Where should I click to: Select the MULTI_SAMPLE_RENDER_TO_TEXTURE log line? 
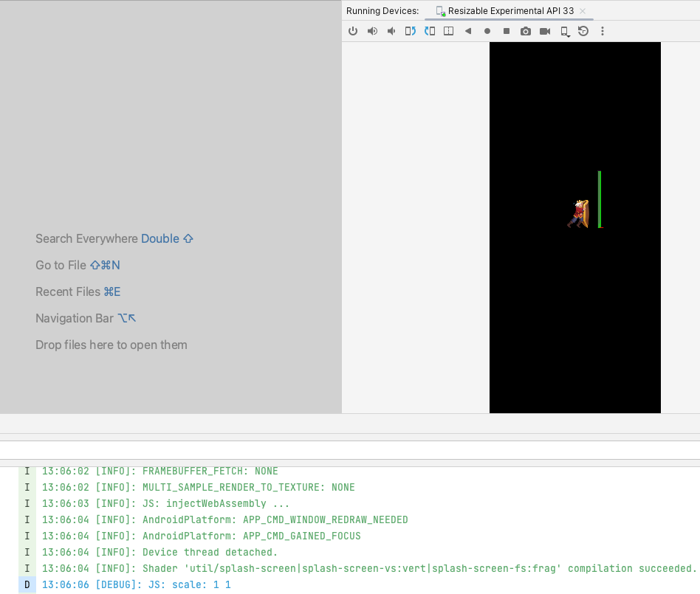pyautogui.click(x=198, y=487)
